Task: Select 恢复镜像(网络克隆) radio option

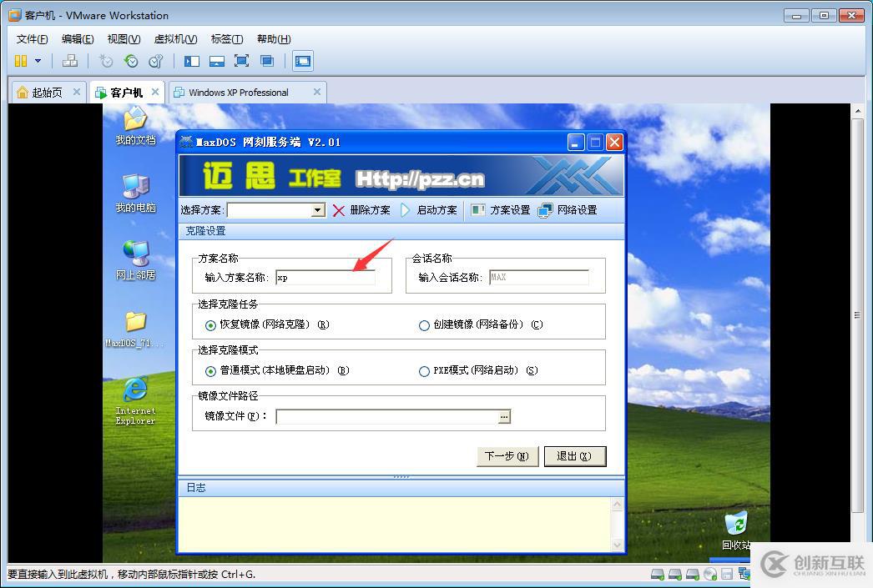Action: coord(267,324)
